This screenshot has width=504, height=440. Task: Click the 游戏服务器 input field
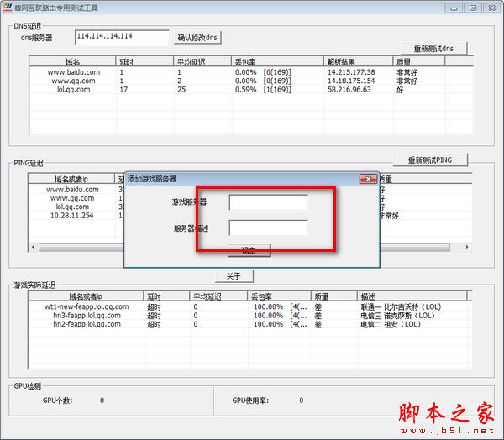pos(269,202)
